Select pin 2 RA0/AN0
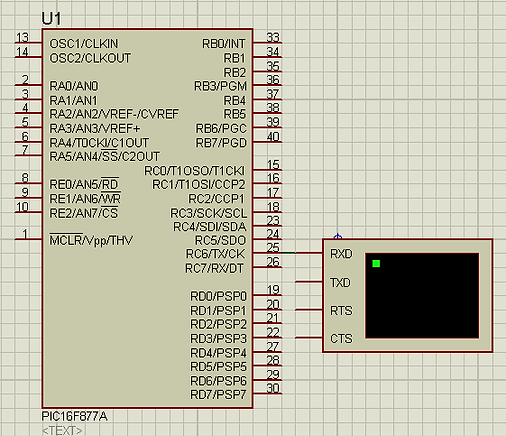Viewport: 506px width, 436px height. [28, 85]
